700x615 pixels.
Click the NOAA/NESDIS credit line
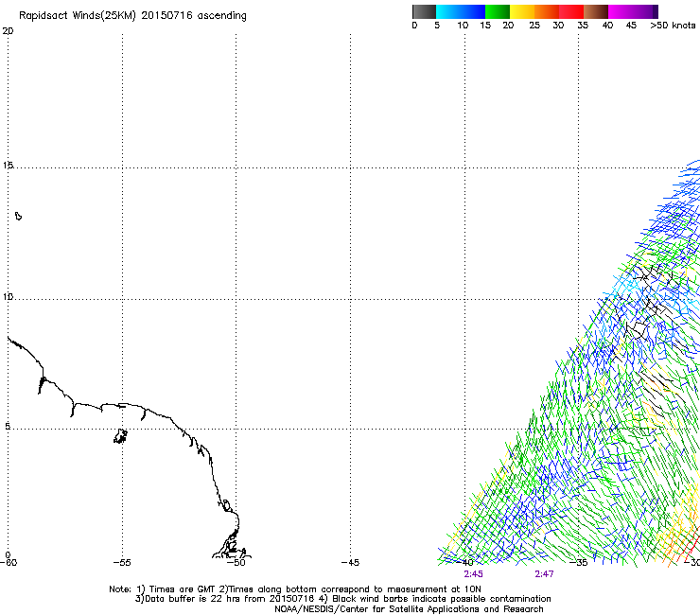coord(409,609)
